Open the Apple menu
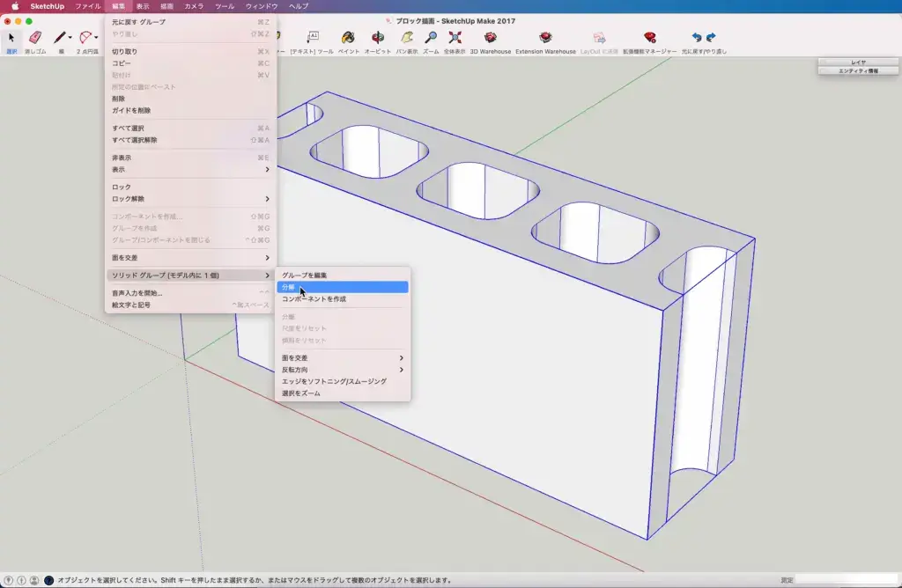Image resolution: width=902 pixels, height=588 pixels. click(15, 6)
